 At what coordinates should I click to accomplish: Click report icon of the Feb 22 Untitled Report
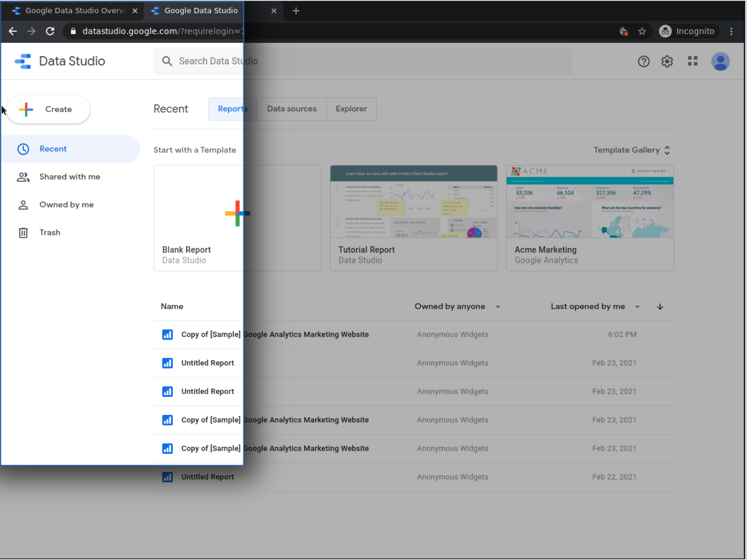[168, 477]
